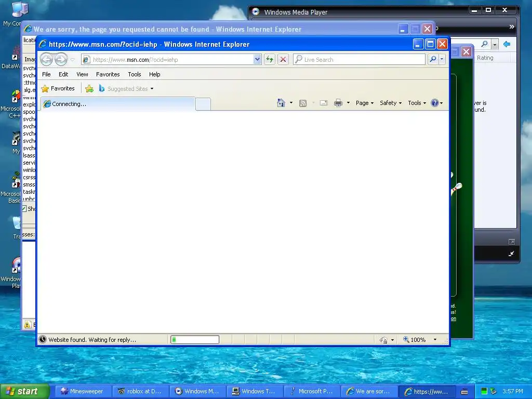The height and width of the screenshot is (399, 532).
Task: Open the Help menu
Action: [x=154, y=74]
